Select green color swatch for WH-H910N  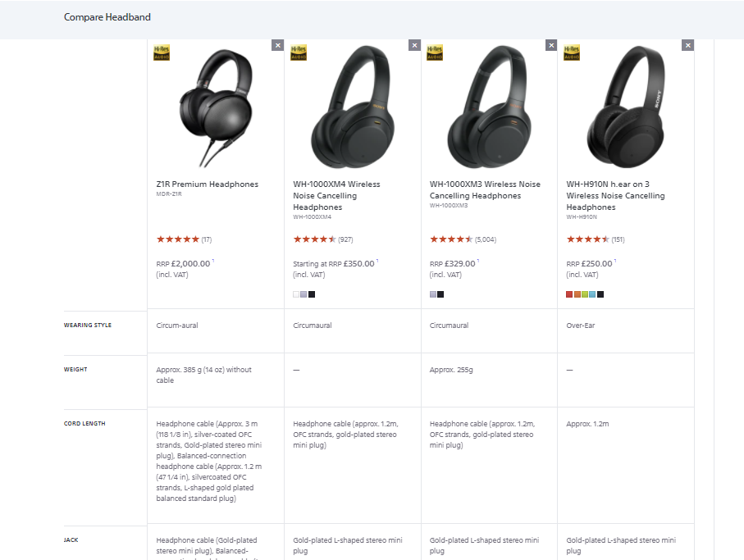point(585,294)
